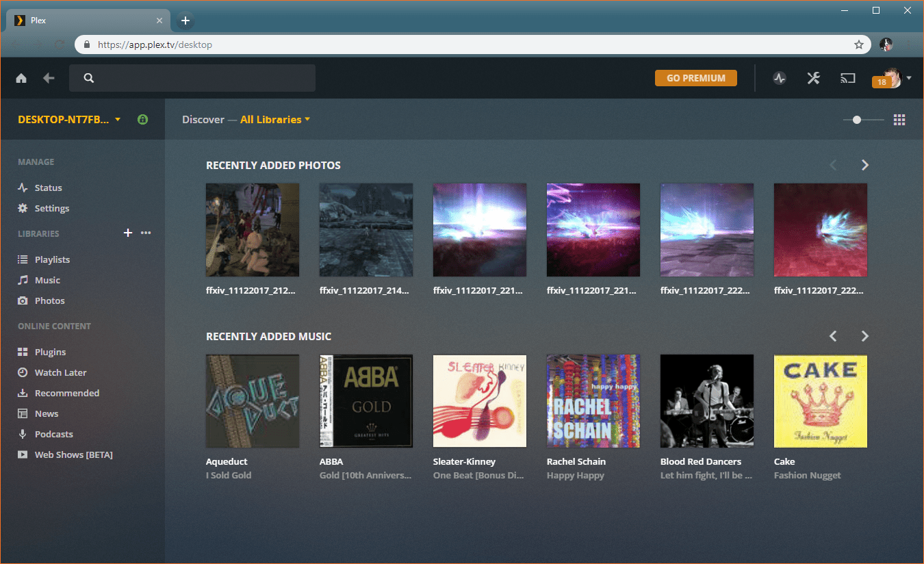
Task: Open the All Libraries dropdown
Action: click(x=275, y=119)
